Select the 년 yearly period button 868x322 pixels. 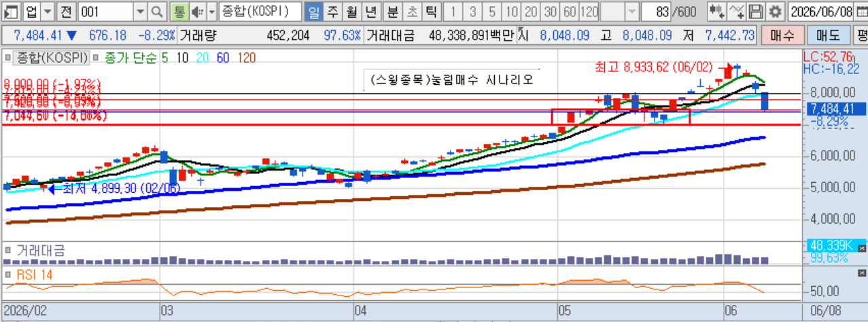point(371,12)
